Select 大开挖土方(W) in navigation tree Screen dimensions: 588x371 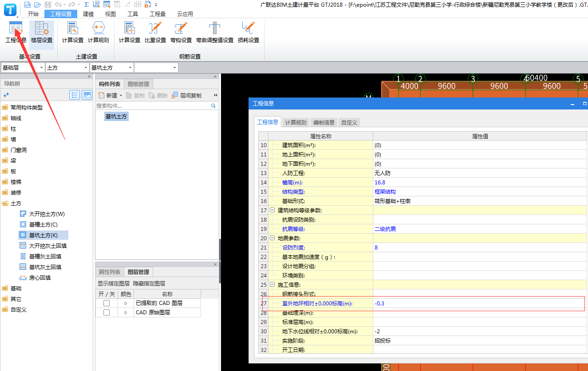tap(42, 214)
